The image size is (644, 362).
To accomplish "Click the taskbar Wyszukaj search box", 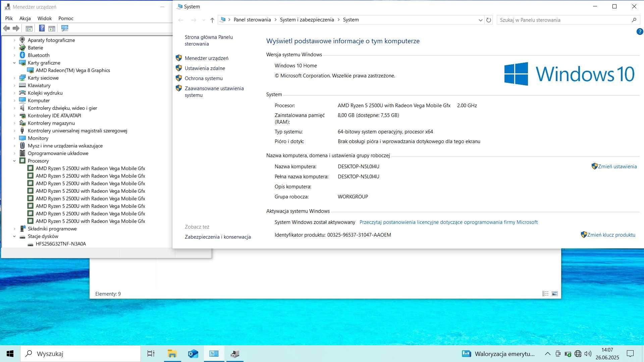I will (x=80, y=354).
